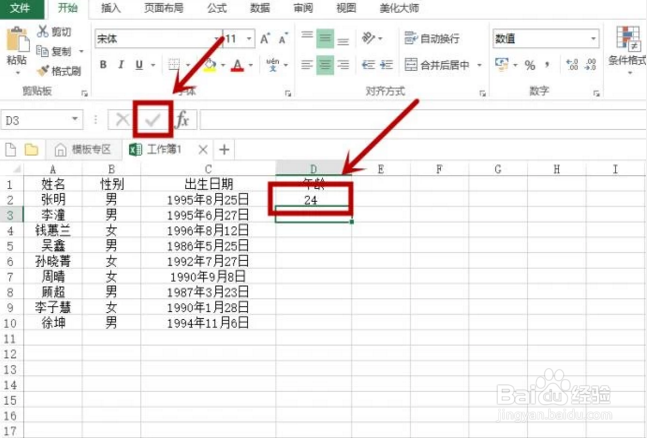Viewport: 648px width, 438px height.
Task: Click 合并后居中 merge and center
Action: click(437, 65)
